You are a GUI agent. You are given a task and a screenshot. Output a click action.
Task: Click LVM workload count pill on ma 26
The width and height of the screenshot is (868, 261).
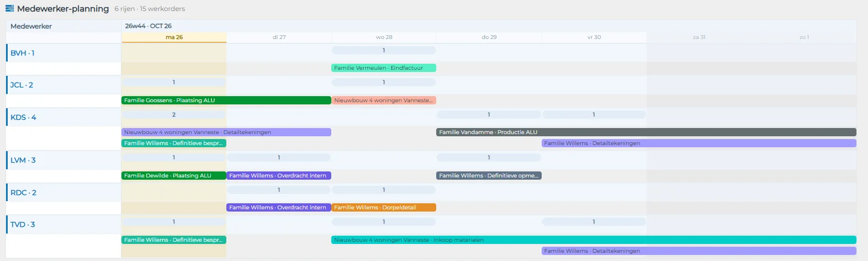click(174, 158)
